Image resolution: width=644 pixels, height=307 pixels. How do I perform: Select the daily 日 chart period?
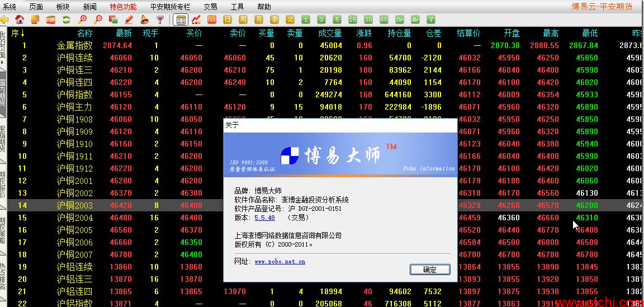(228, 20)
